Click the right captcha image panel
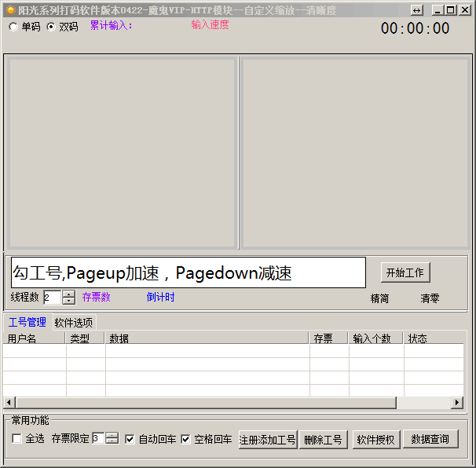 click(x=355, y=152)
